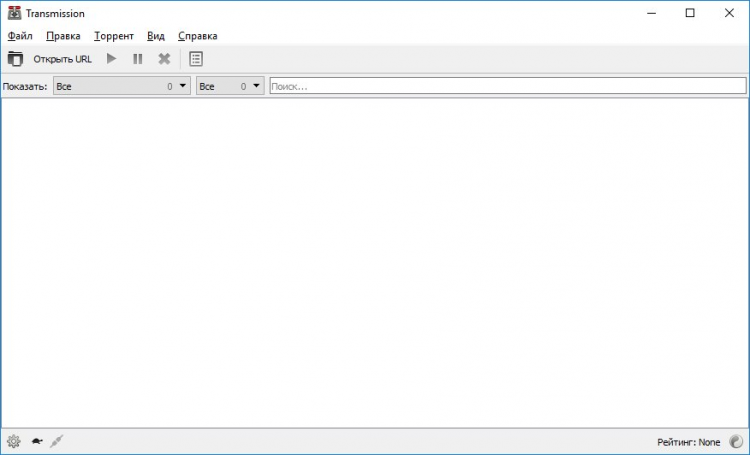Image resolution: width=750 pixels, height=455 pixels.
Task: Maximize the Transmission window
Action: [x=690, y=13]
